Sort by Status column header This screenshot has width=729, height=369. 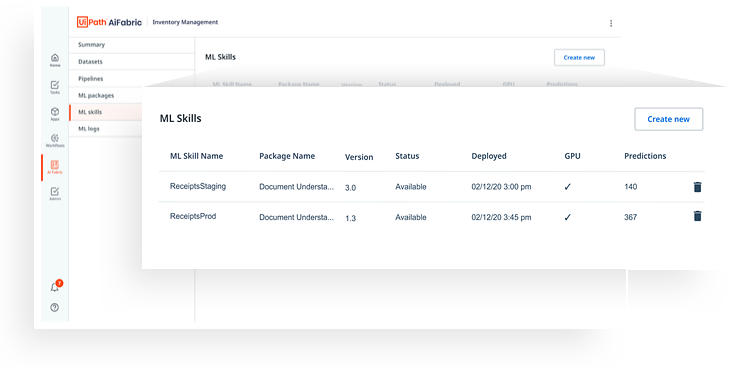[x=407, y=156]
